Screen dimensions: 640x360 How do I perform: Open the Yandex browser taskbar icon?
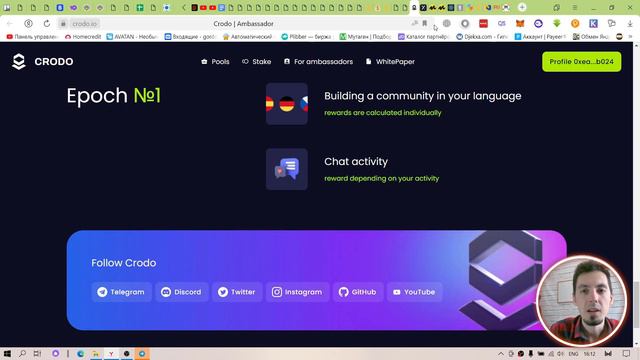pyautogui.click(x=111, y=353)
